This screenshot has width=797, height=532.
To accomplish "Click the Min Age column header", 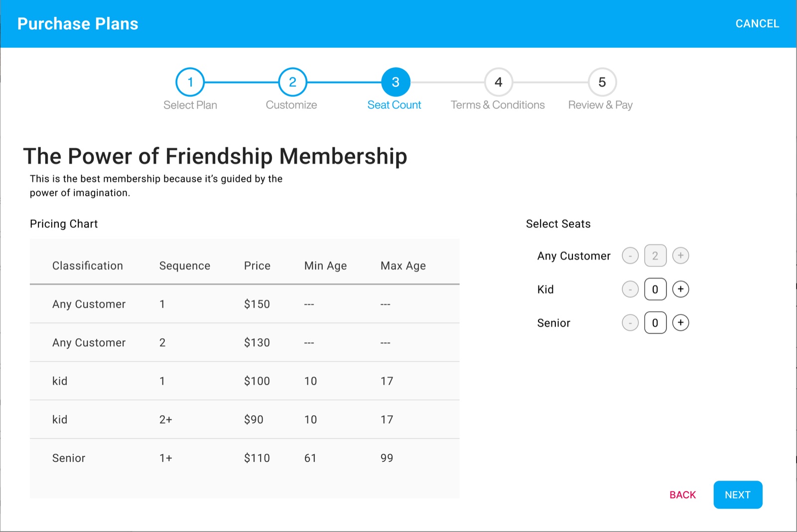I will (x=325, y=266).
